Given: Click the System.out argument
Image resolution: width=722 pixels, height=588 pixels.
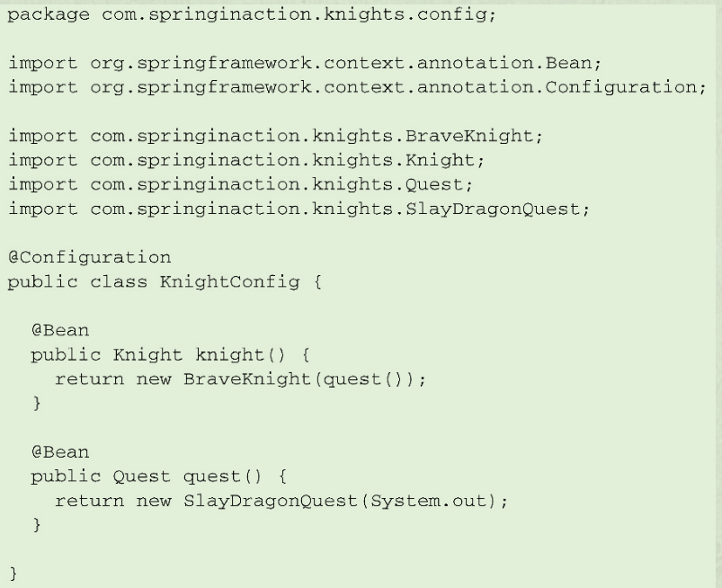Looking at the screenshot, I should (429, 501).
